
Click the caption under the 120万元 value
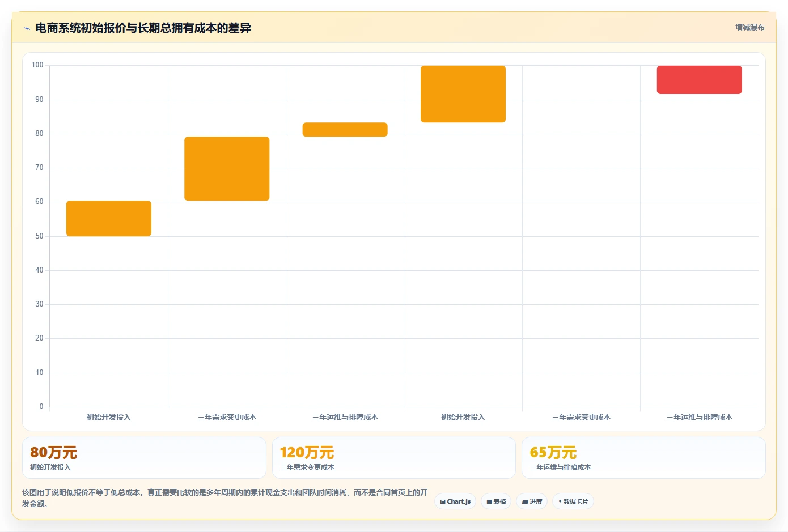[x=307, y=467]
